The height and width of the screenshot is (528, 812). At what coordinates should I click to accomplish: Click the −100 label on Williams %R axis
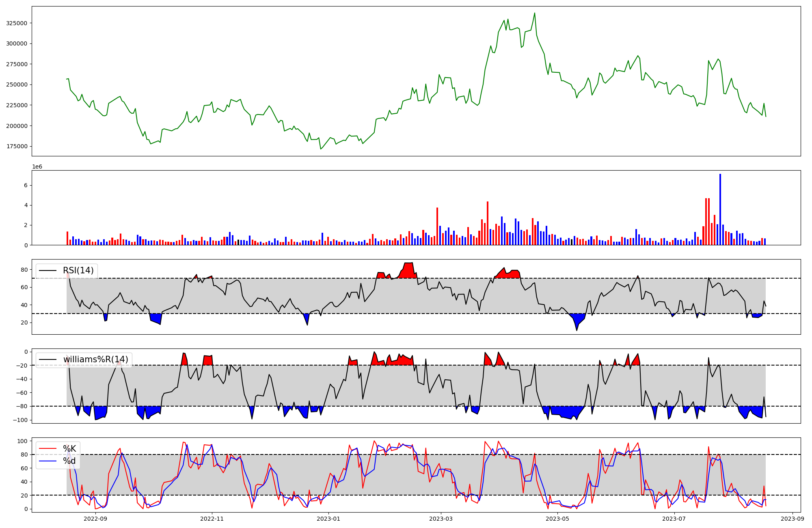click(20, 420)
